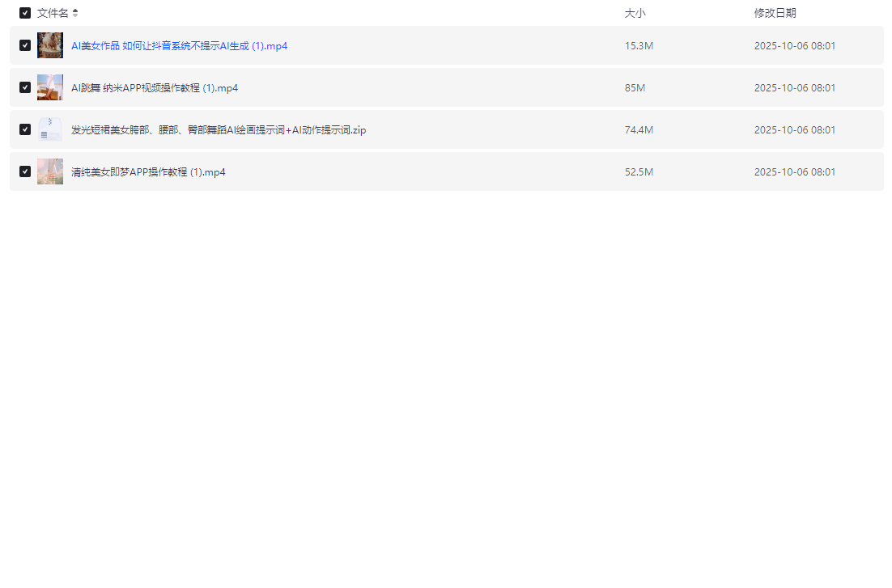Open thumbnail of AI美女作品 video

click(49, 45)
